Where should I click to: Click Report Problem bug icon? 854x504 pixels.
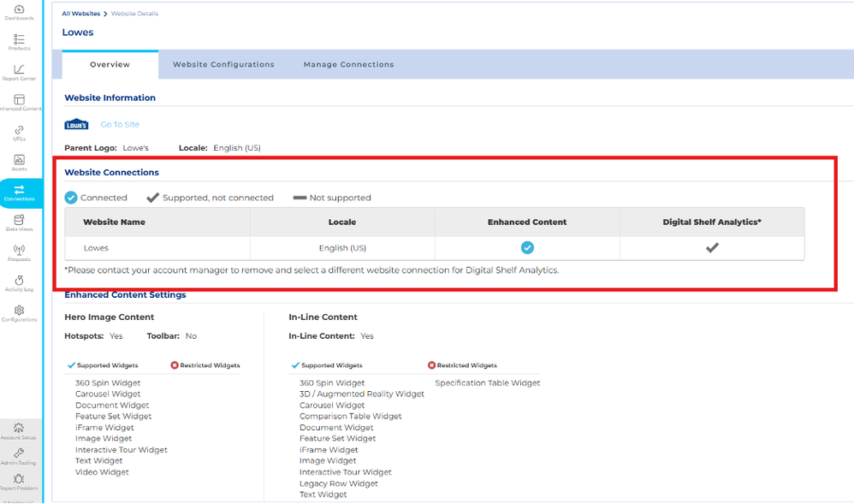19,478
